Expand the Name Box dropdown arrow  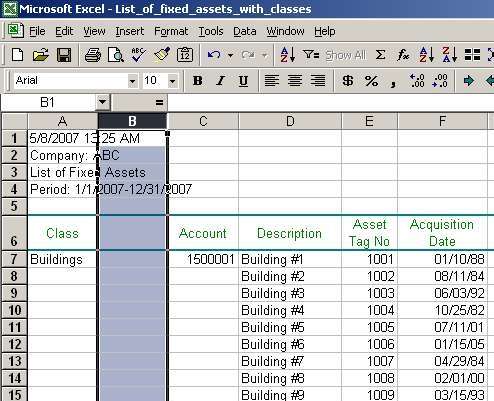[x=102, y=102]
